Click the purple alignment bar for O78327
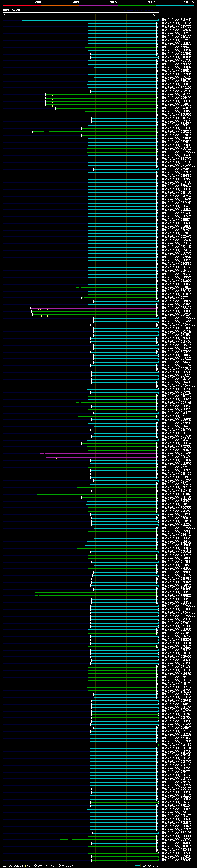 click(x=94, y=308)
